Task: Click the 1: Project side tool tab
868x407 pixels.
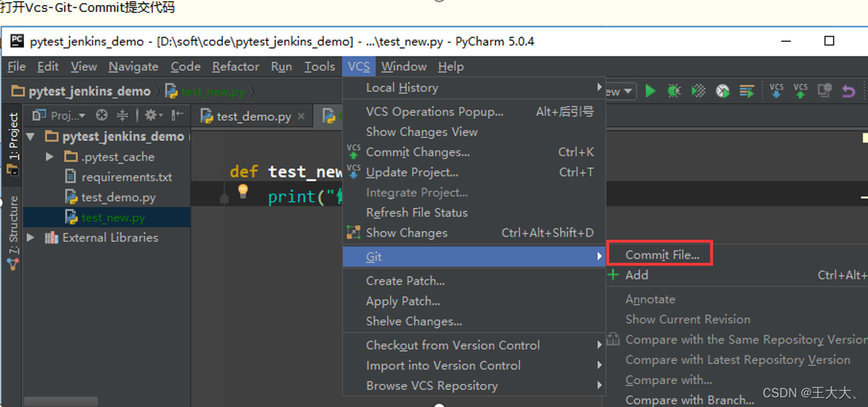Action: tap(12, 144)
